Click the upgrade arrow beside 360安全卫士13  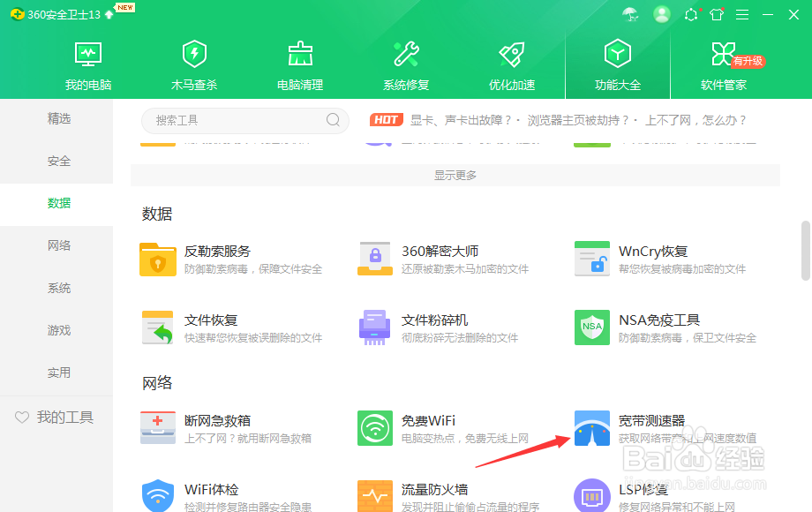(109, 14)
